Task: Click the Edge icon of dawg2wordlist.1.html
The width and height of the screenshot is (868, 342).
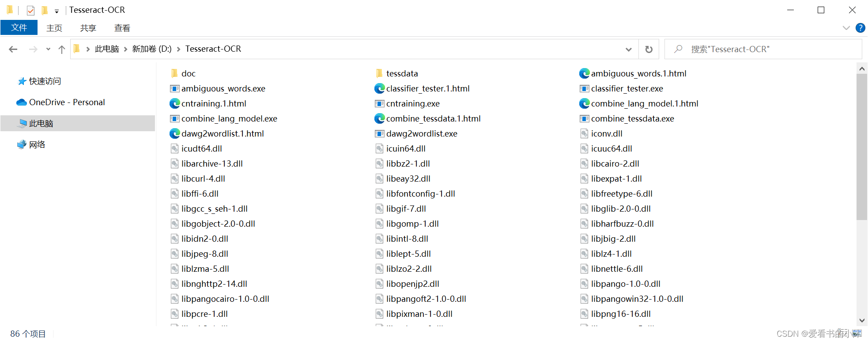Action: click(x=174, y=133)
